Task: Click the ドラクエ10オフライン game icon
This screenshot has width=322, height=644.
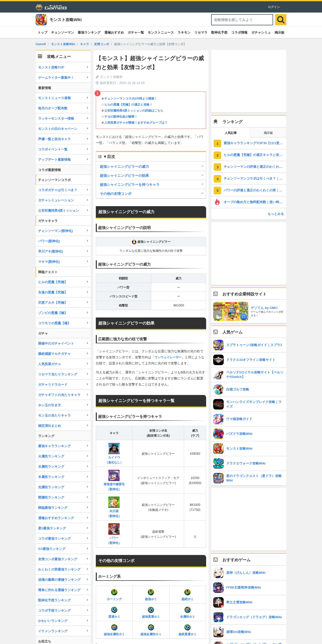Action: (218, 360)
